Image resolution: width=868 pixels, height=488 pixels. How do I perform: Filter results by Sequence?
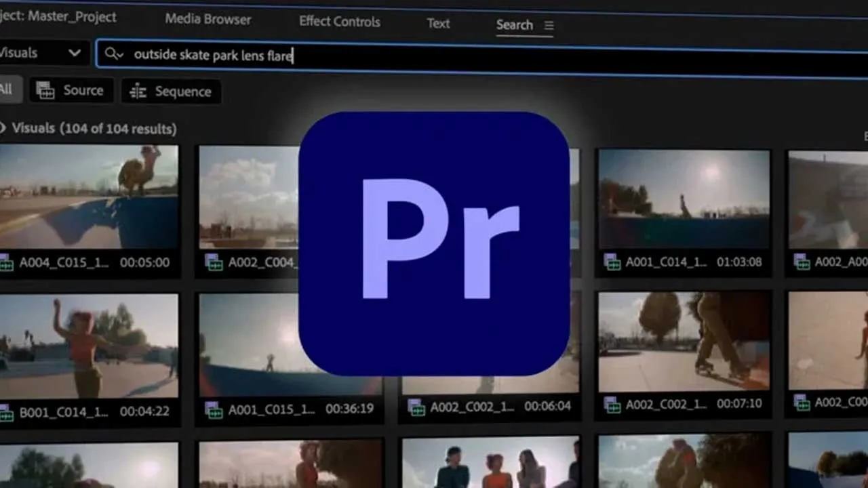point(171,91)
